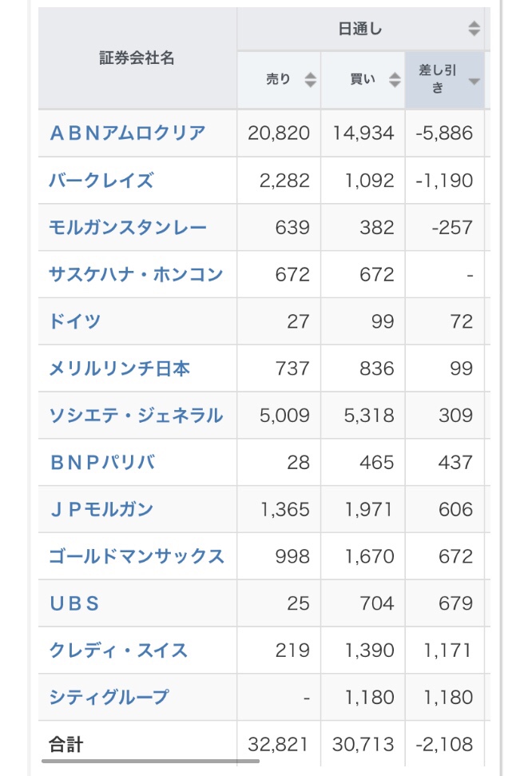
Task: Open UBS company link
Action: click(75, 603)
